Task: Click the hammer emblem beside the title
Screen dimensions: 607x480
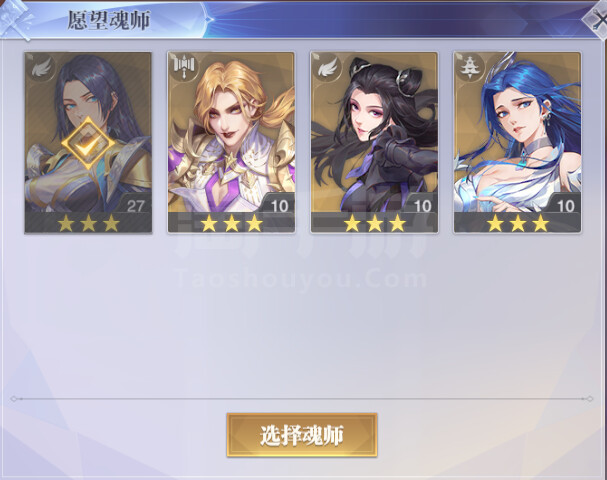Action: [17, 20]
